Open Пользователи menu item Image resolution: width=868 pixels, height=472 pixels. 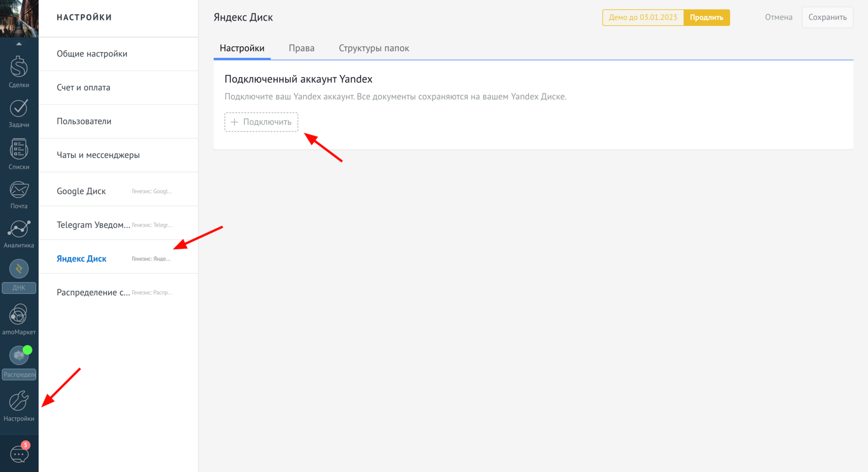pos(118,121)
